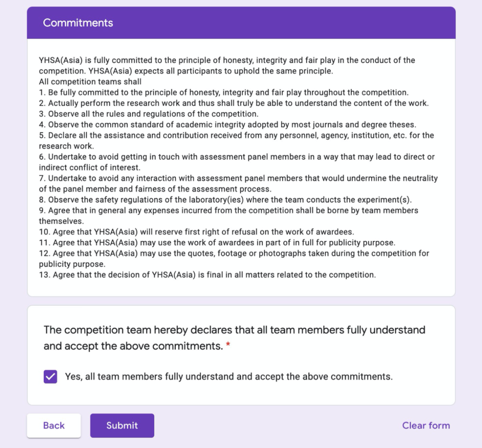Click commitment 1 about honesty and integrity

[x=223, y=92]
